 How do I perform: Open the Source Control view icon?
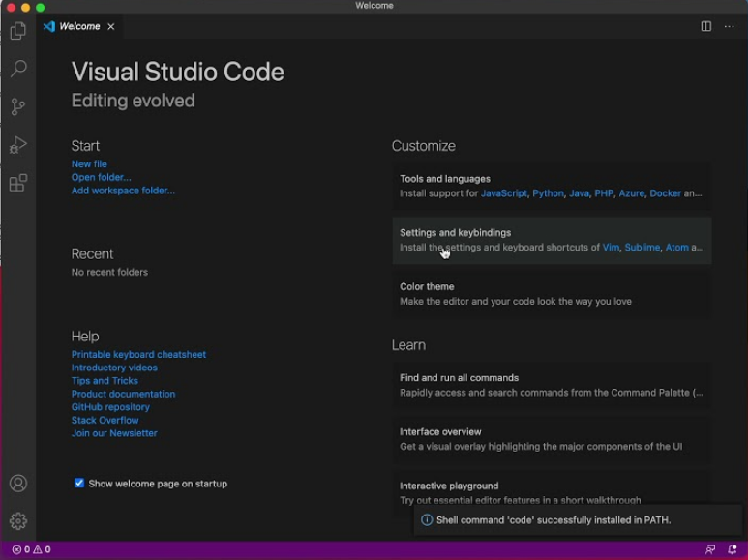(x=18, y=107)
